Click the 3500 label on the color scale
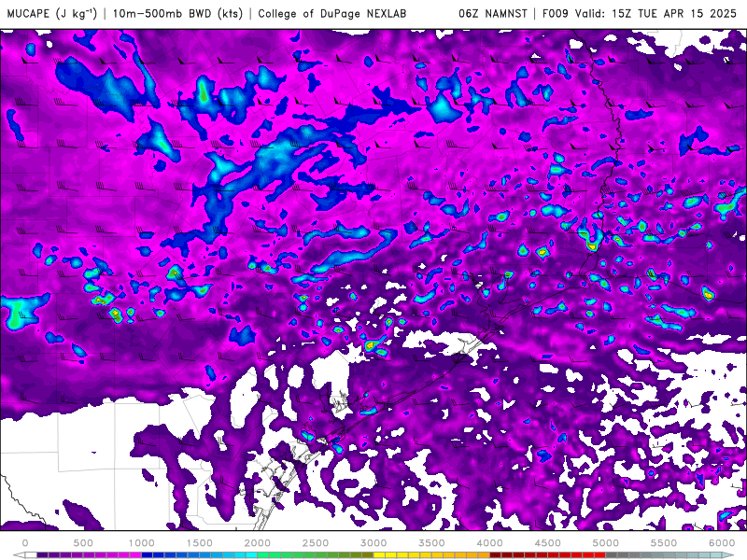 click(431, 543)
